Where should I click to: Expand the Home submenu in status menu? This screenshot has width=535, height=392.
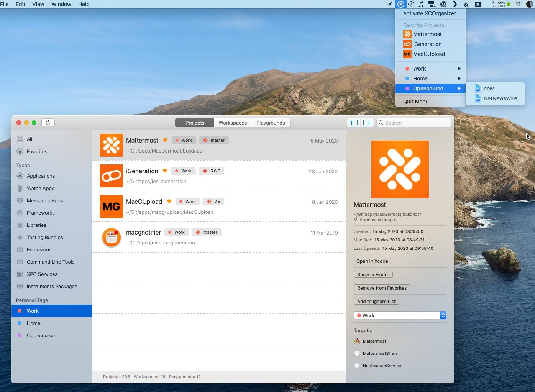(430, 79)
